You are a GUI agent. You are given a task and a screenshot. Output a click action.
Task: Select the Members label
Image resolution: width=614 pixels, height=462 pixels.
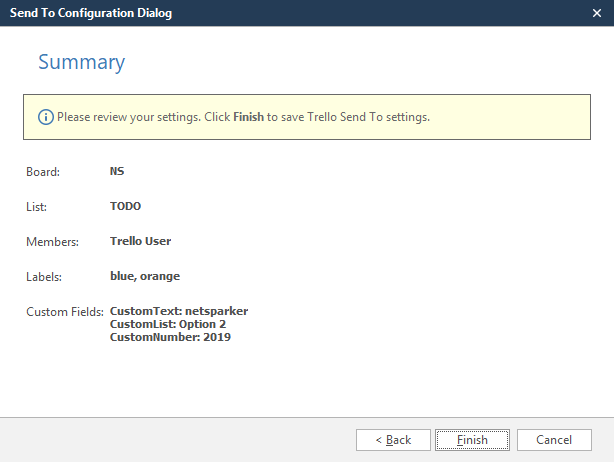coord(49,241)
